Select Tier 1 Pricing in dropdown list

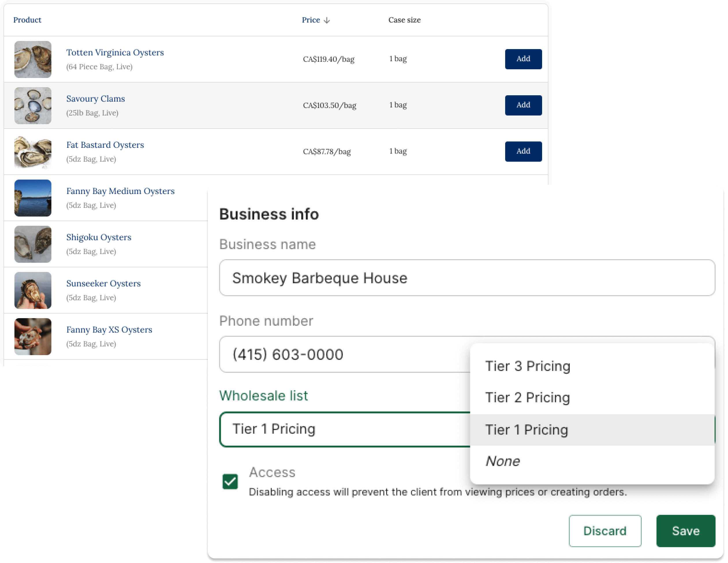592,430
